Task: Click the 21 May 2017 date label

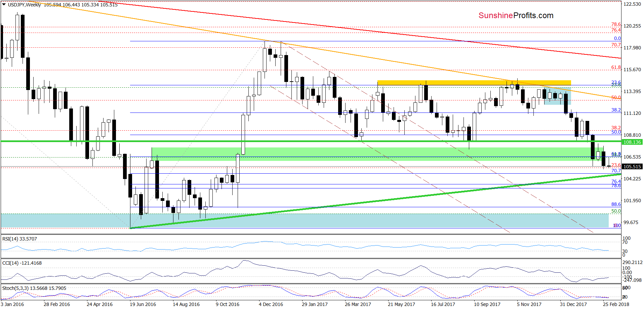Action: [x=401, y=304]
